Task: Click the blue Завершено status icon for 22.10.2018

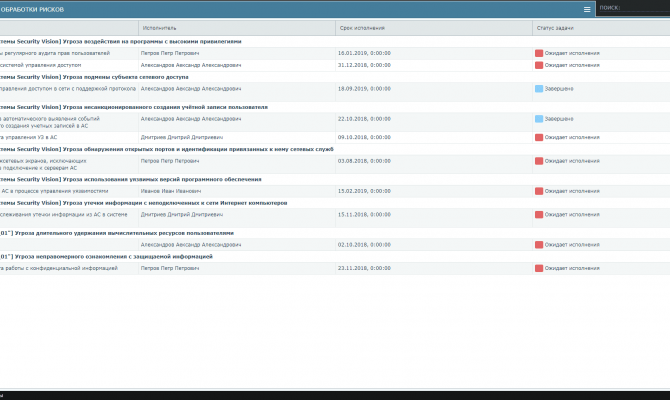Action: (539, 119)
